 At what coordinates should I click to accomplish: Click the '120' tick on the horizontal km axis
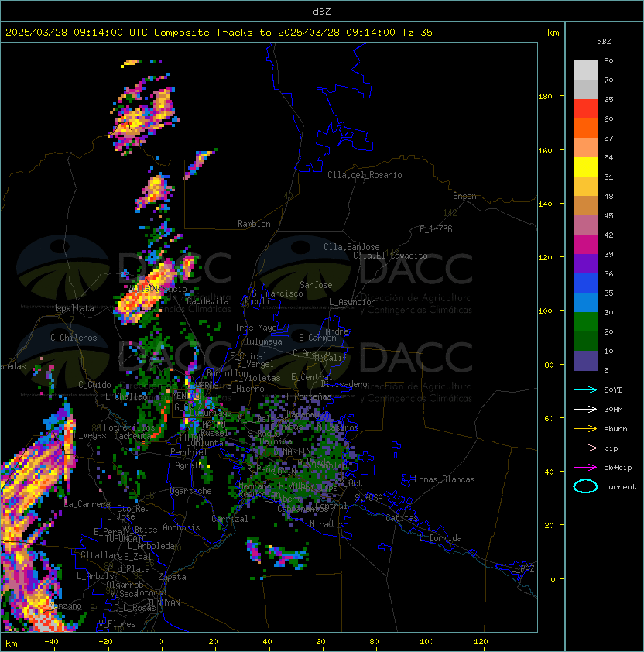(x=481, y=642)
